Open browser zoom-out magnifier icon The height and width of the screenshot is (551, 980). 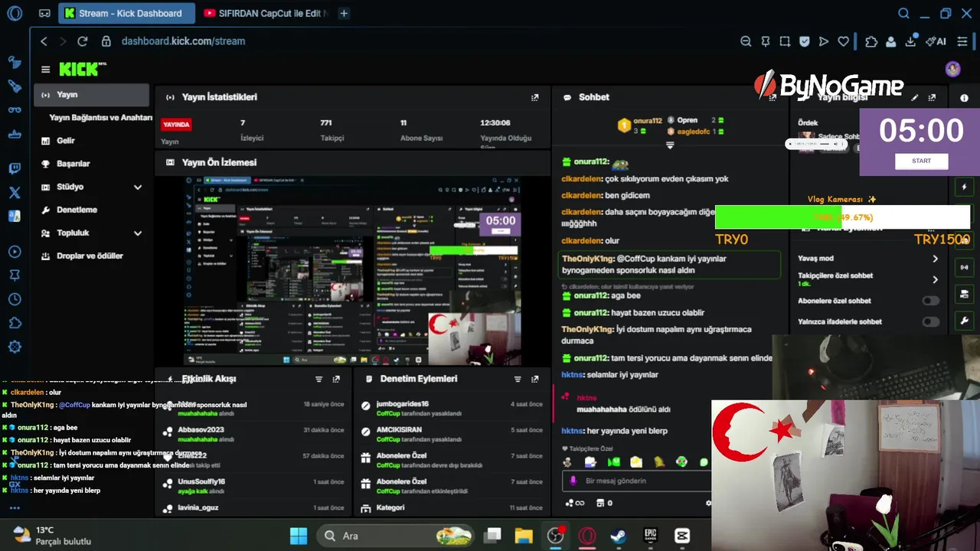pyautogui.click(x=746, y=41)
